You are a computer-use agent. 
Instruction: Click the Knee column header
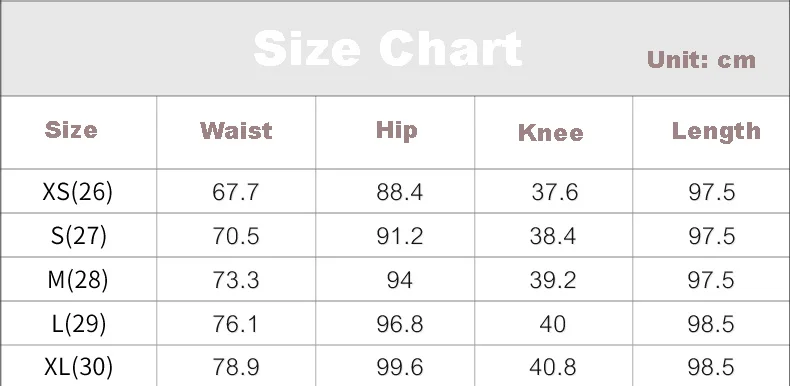(551, 133)
